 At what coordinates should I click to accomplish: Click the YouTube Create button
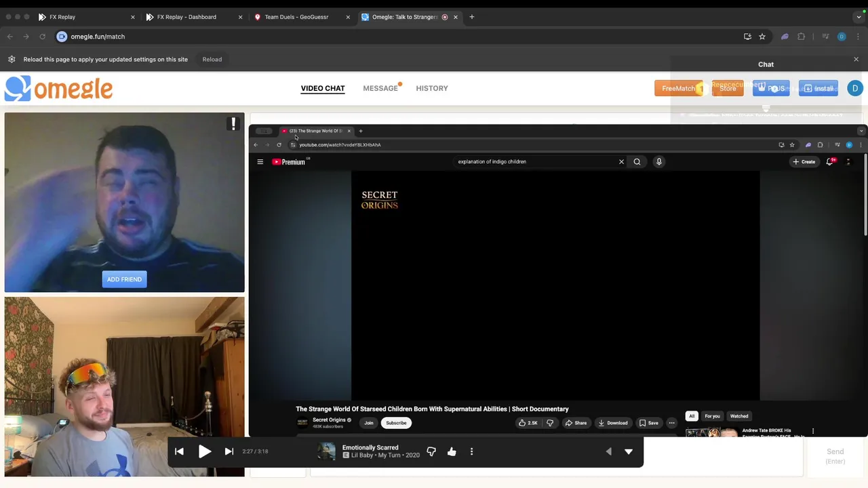[x=804, y=161]
